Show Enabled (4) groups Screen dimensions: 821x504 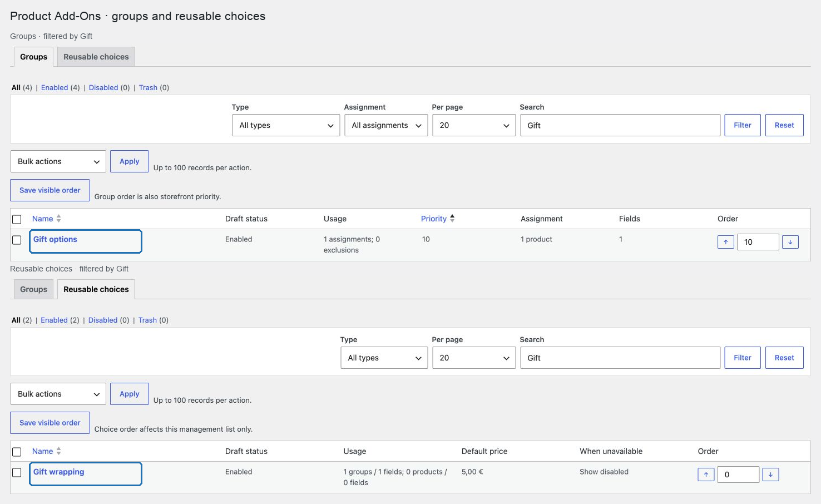coord(55,87)
